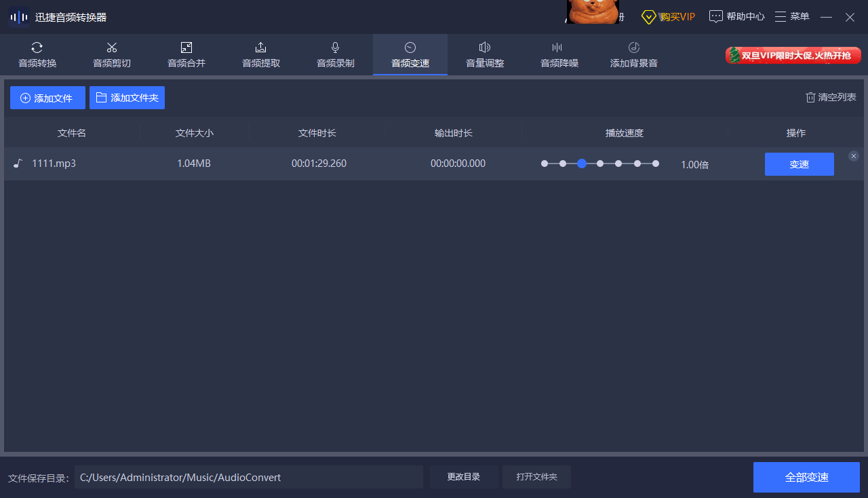Clear the list with 清空列表
Screen dimensions: 868x498
click(831, 97)
